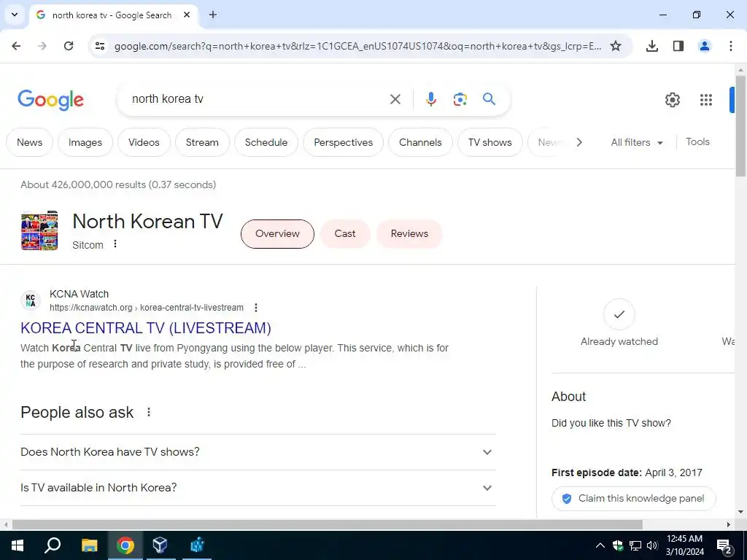Click the search box with 'north korea tv'
The image size is (747, 560).
258,99
